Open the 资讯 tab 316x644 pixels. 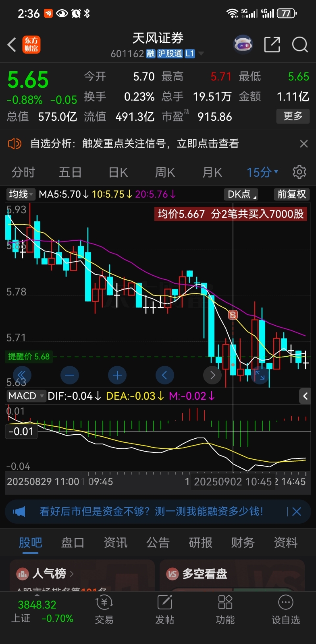click(x=116, y=543)
